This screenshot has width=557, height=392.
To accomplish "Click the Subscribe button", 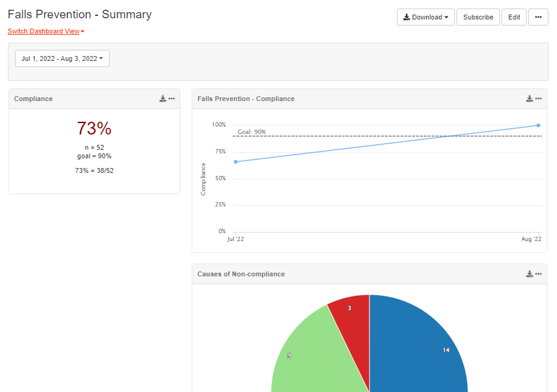I will 478,17.
